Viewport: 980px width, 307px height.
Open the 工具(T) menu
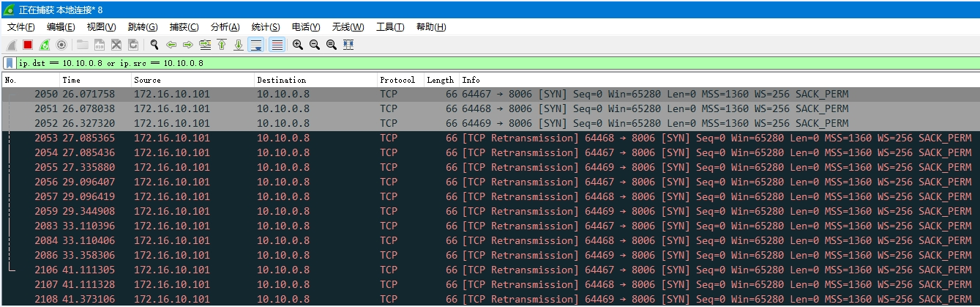pos(390,27)
